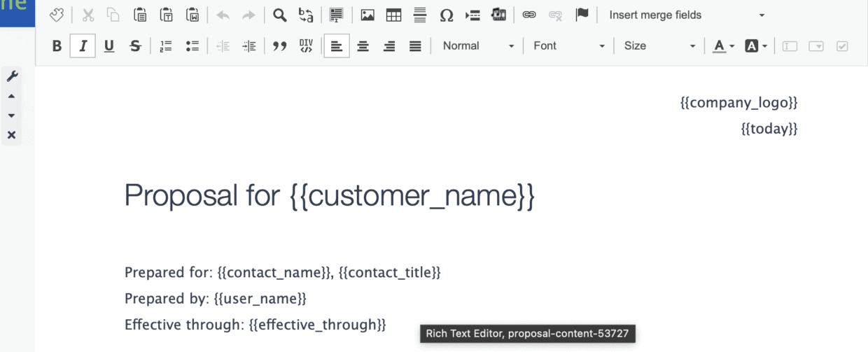Insert a page break
Screen dimensions: 868x352
[472, 15]
